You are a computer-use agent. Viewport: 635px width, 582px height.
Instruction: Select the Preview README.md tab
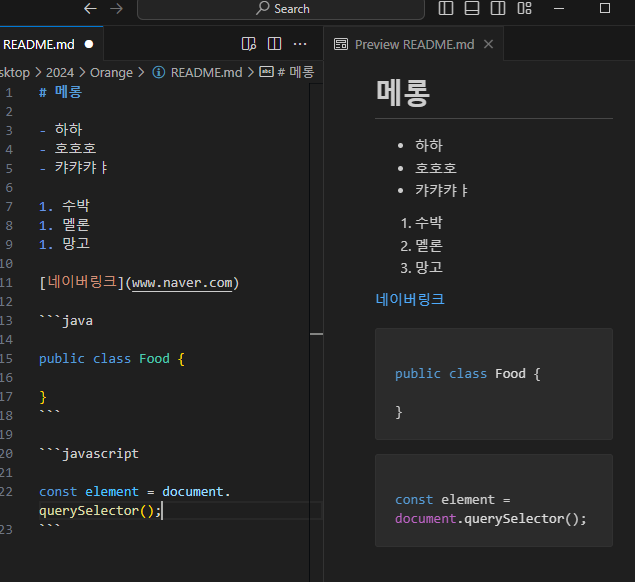(x=413, y=44)
